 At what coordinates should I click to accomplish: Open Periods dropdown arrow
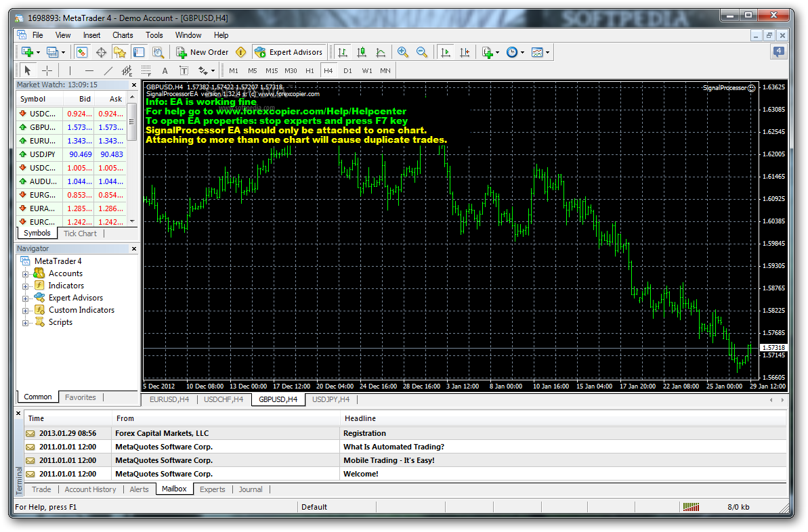point(522,53)
